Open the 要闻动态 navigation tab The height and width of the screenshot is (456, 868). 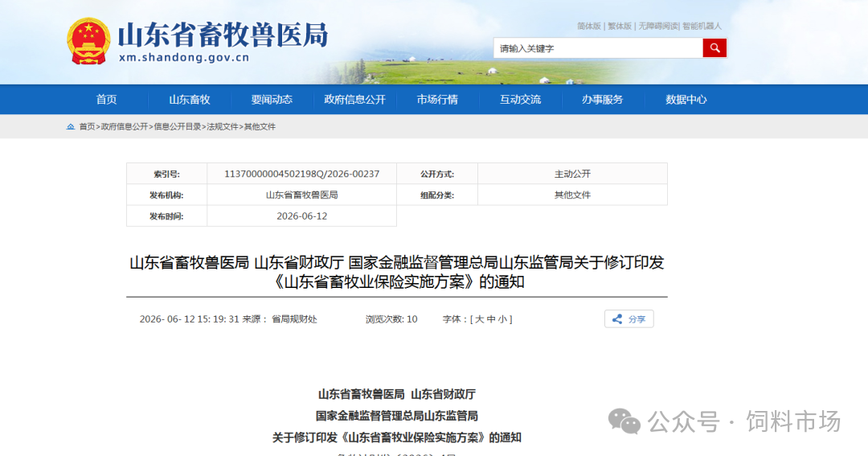[x=272, y=100]
